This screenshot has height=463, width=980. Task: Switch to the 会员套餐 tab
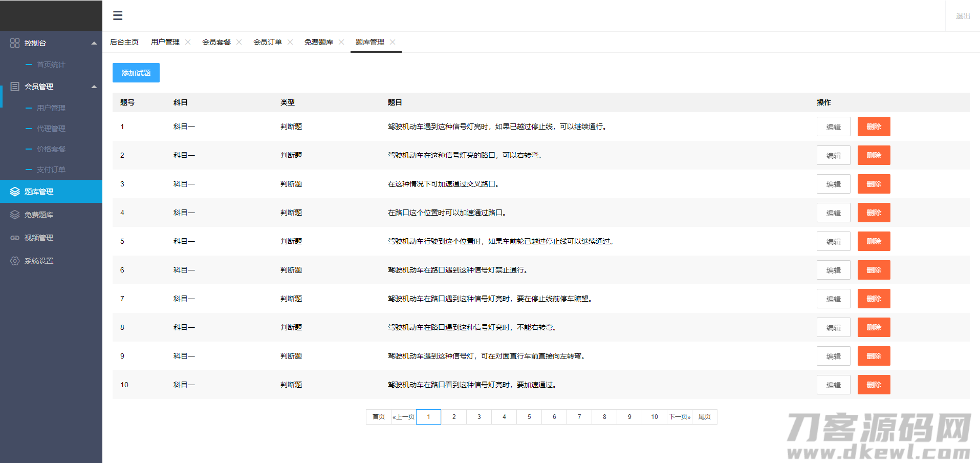(x=216, y=42)
